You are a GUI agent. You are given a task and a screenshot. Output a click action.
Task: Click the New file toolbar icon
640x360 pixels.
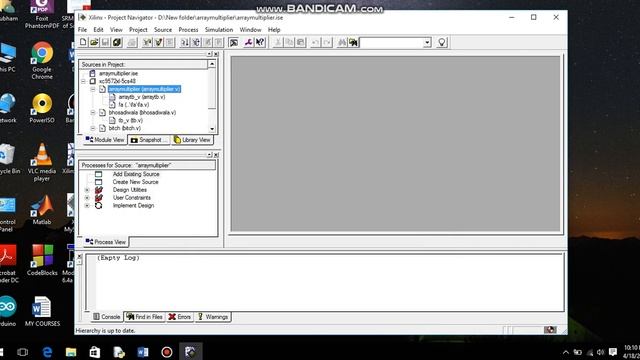point(83,42)
